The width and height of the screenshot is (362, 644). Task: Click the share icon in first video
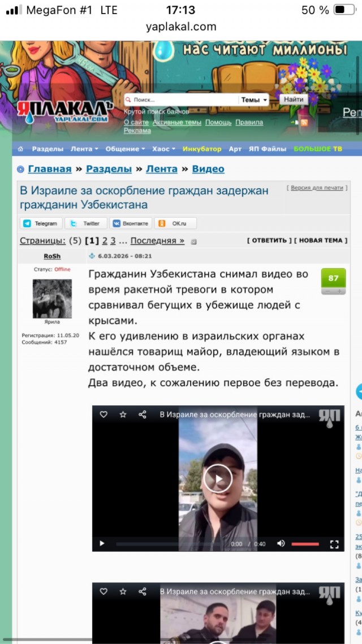(x=142, y=414)
